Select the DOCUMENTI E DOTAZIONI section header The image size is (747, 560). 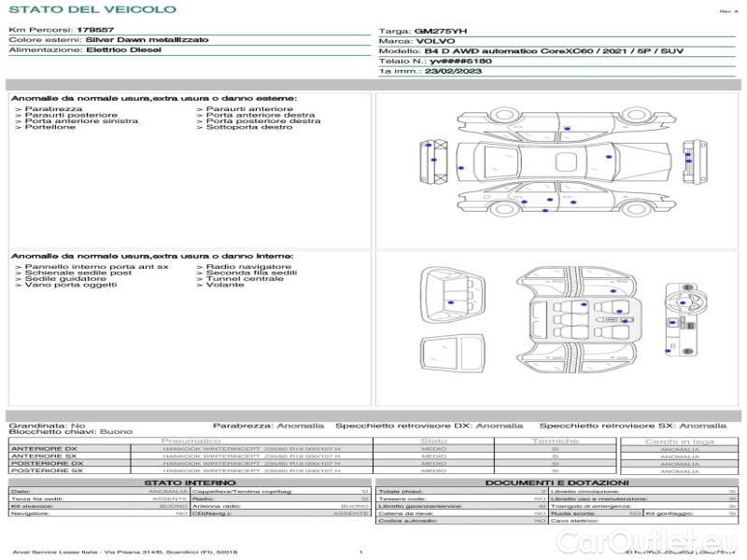(x=557, y=483)
